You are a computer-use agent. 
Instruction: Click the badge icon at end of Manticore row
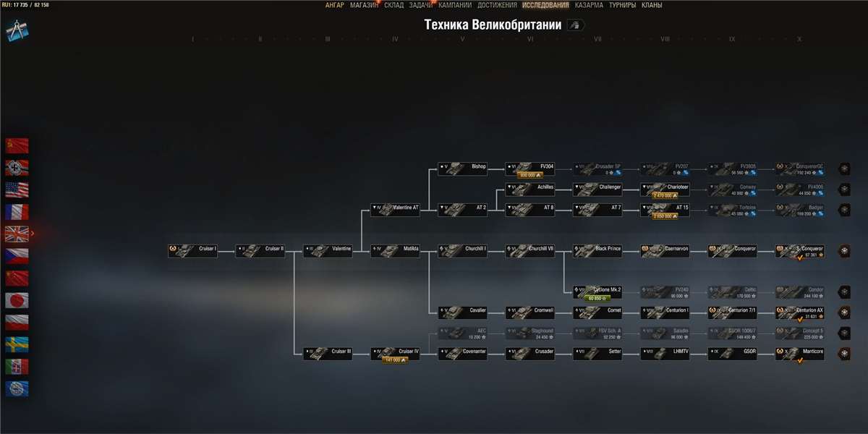(843, 354)
